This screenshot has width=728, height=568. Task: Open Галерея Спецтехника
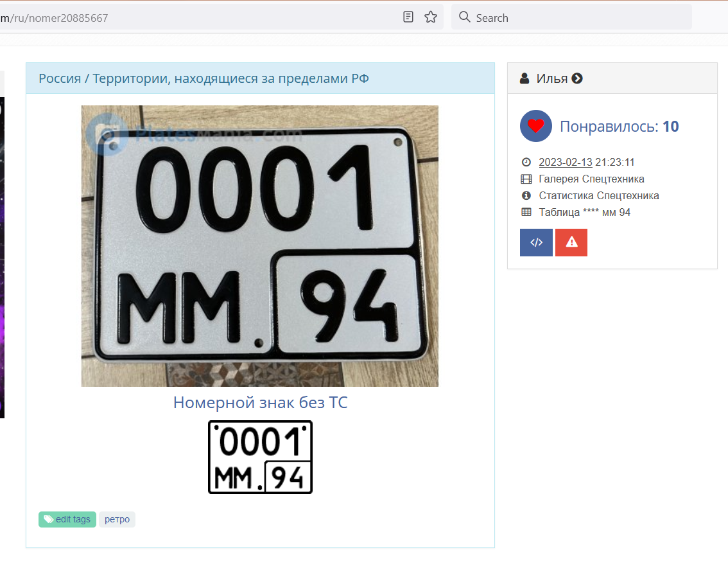coord(591,179)
